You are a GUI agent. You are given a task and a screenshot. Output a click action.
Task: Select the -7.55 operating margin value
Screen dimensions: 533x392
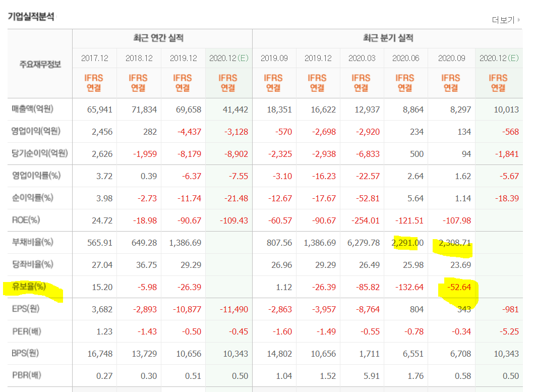[x=239, y=176]
